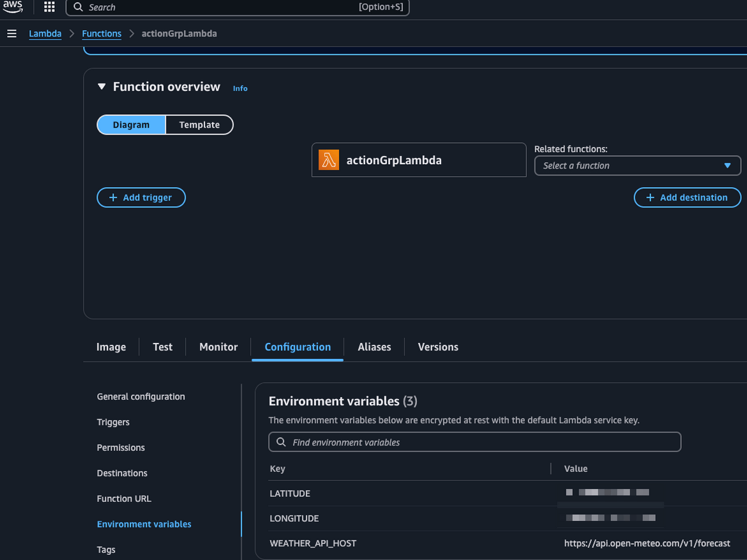
Task: Open Permissions in configuration side menu
Action: click(x=121, y=448)
